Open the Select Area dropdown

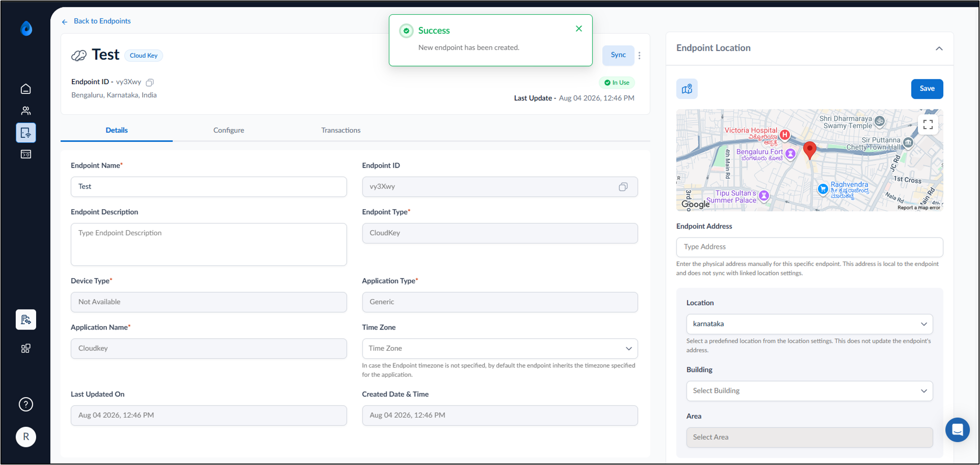pos(810,438)
